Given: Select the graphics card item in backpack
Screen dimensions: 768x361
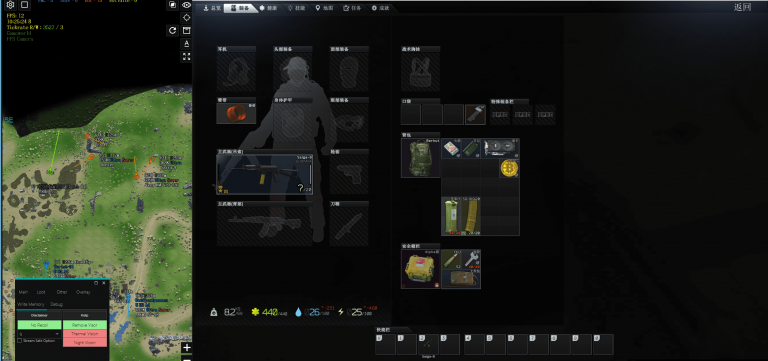Looking at the screenshot, I should click(x=500, y=147).
